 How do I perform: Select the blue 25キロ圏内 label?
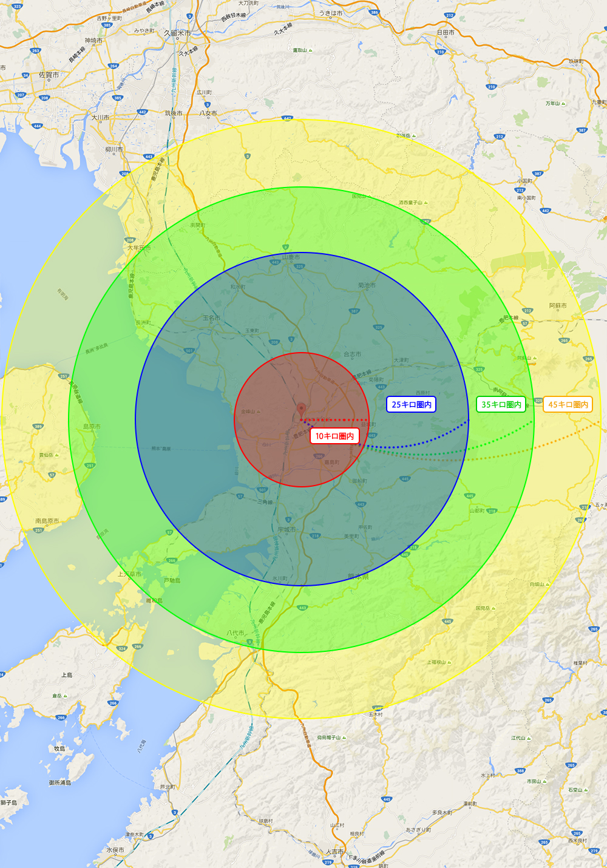point(411,404)
